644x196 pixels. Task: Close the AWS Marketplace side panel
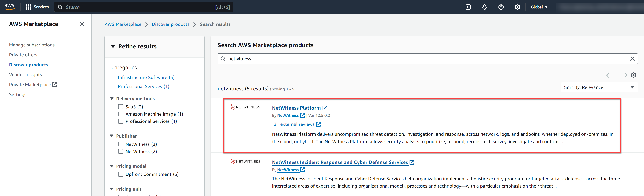(x=82, y=24)
